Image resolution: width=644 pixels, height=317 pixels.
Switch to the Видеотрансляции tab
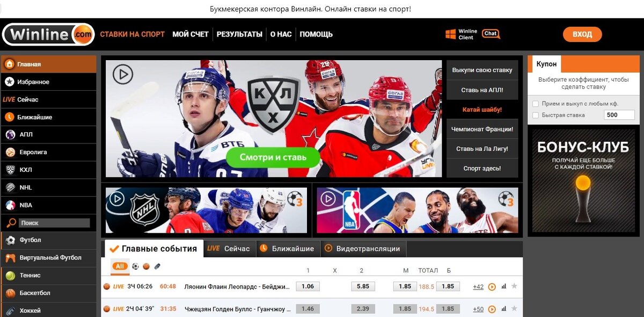[x=363, y=249]
